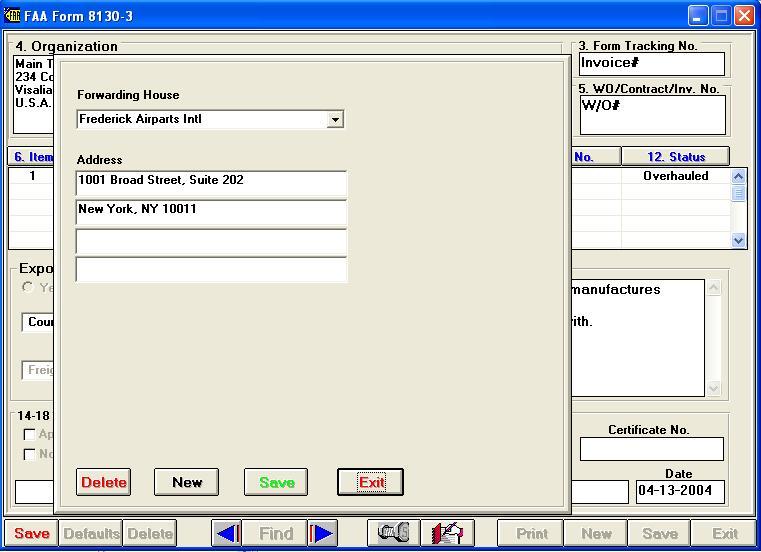The height and width of the screenshot is (552, 761).
Task: Select the Export radio button
Action: (x=28, y=288)
